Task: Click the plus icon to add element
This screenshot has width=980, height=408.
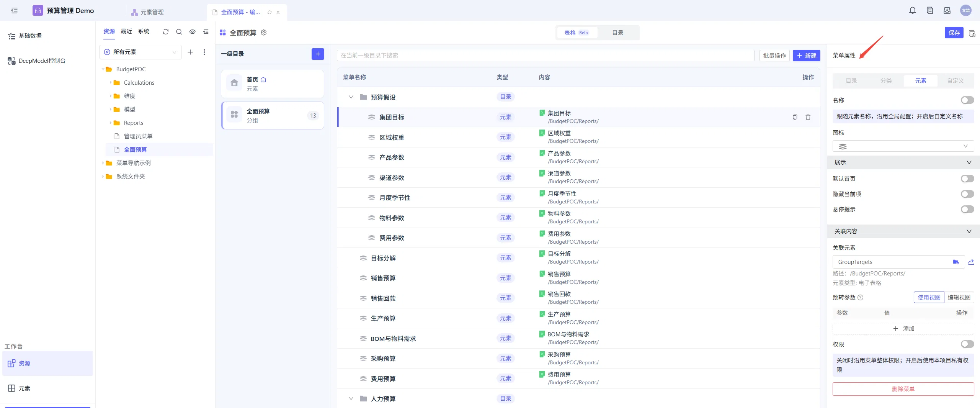Action: 190,52
